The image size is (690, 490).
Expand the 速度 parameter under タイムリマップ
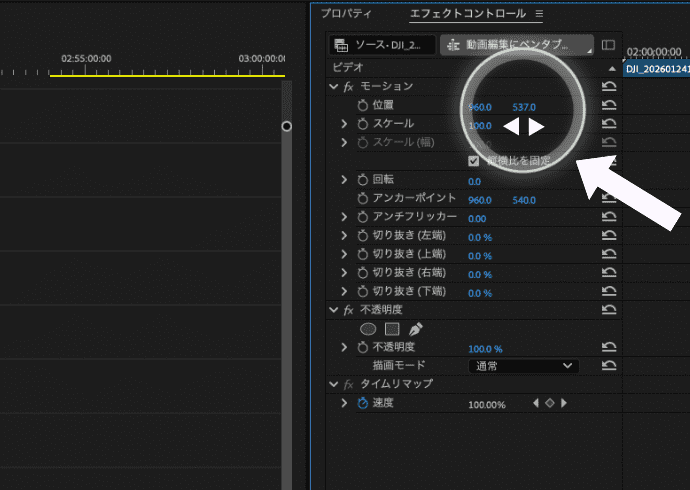(345, 403)
